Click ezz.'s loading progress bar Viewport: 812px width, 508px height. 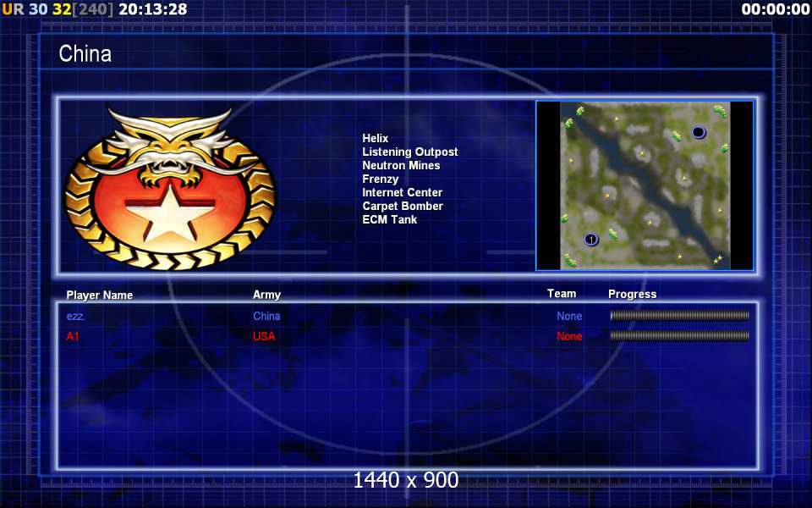tap(679, 315)
